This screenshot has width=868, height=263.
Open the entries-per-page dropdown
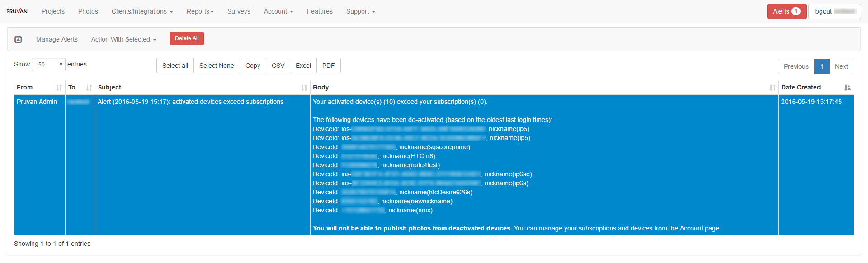click(x=48, y=65)
